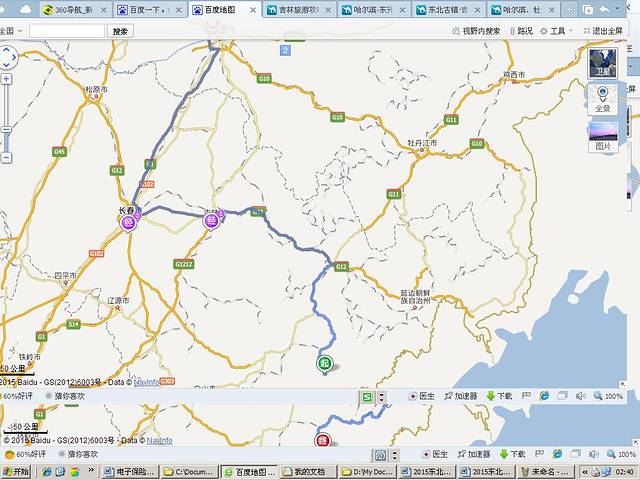The width and height of the screenshot is (640, 480).
Task: Open the 全景 panorama view
Action: pyautogui.click(x=603, y=99)
